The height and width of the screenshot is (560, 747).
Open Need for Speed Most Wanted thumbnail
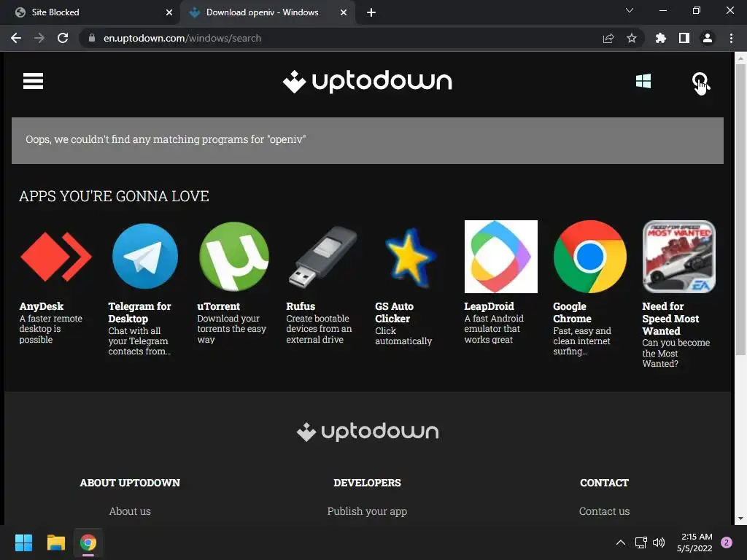679,257
